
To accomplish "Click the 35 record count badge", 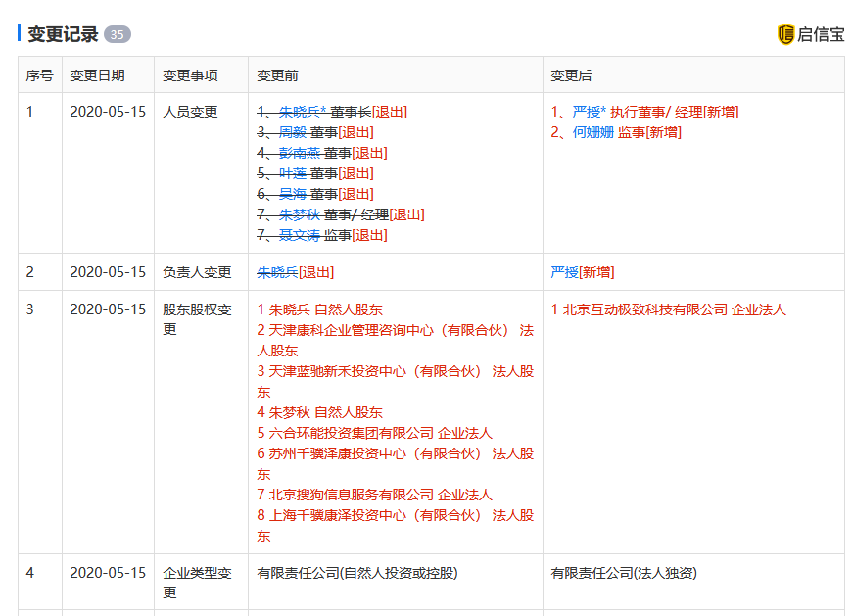I will [117, 34].
